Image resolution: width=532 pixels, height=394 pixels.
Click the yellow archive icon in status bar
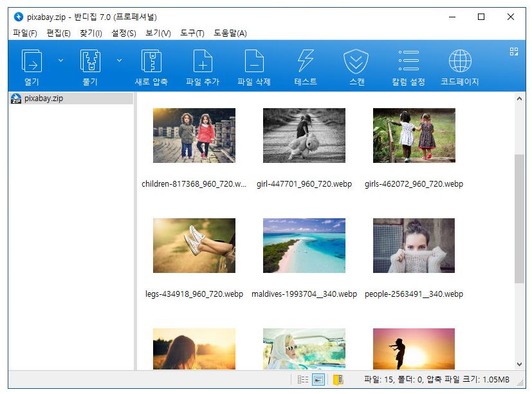(x=338, y=379)
